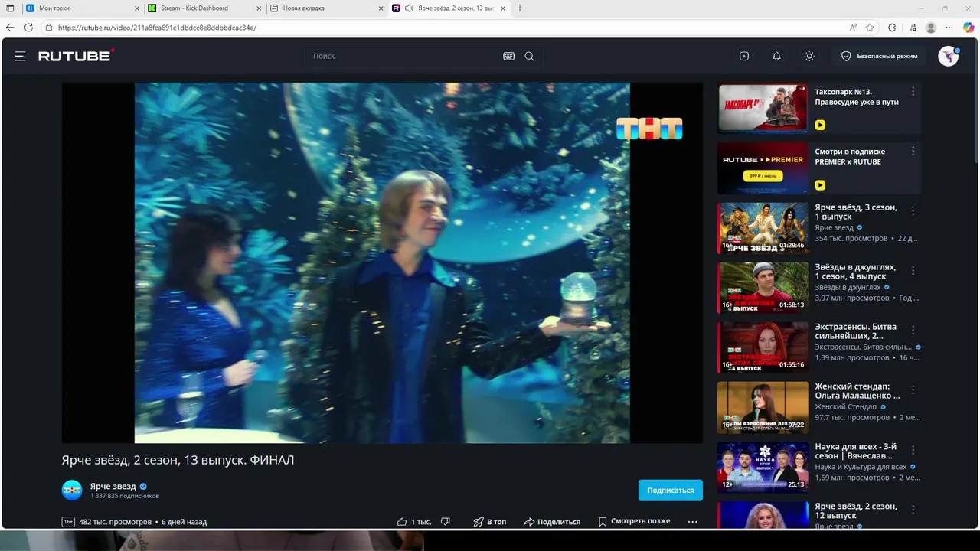Click the Подписаться subscribe button
The height and width of the screenshot is (551, 980).
(x=671, y=490)
